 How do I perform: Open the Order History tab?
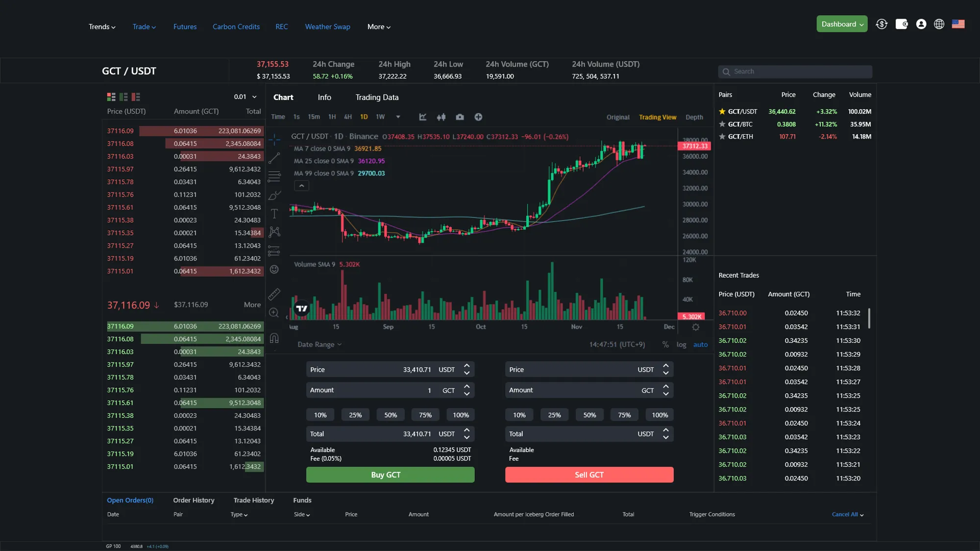point(194,501)
